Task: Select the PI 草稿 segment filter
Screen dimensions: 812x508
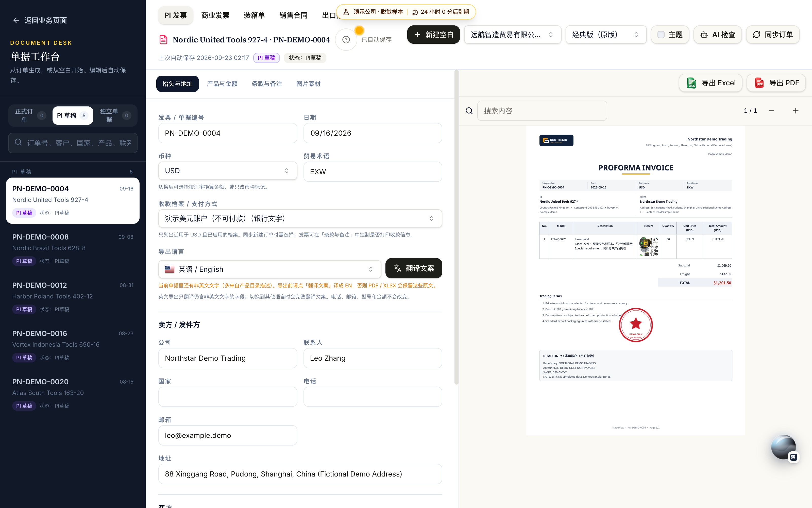Action: (73, 116)
